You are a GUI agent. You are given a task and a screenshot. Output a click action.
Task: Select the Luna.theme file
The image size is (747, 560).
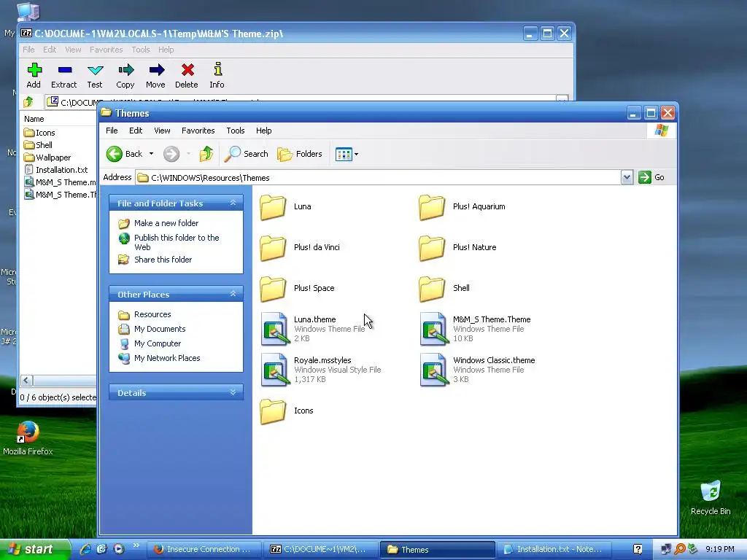(313, 329)
